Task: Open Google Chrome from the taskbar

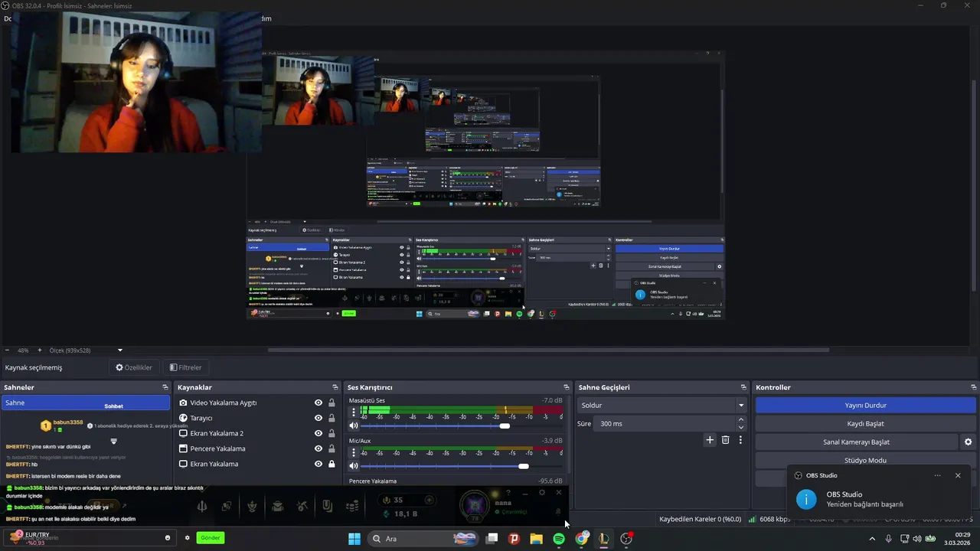Action: (x=582, y=539)
